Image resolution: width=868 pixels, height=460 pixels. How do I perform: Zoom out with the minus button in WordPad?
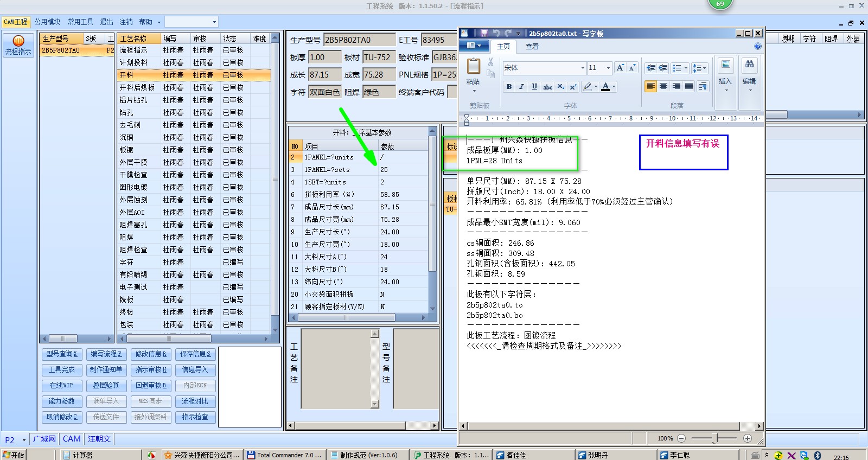[x=682, y=438]
